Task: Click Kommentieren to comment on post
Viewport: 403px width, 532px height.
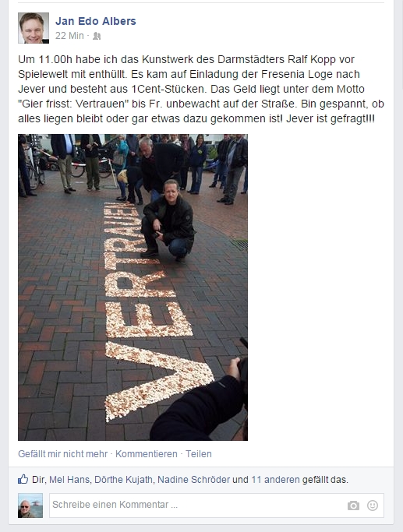Action: [x=147, y=454]
